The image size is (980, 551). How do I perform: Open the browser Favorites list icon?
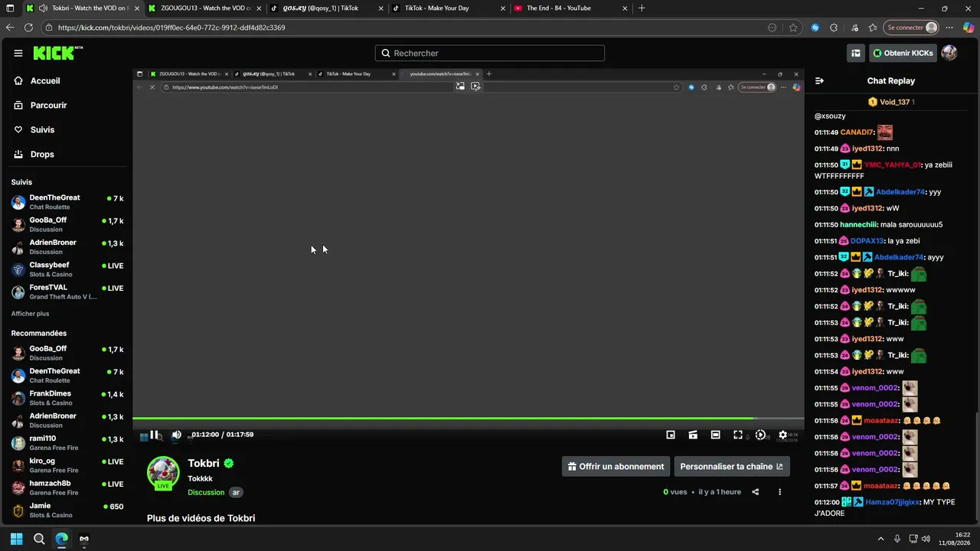coord(873,28)
